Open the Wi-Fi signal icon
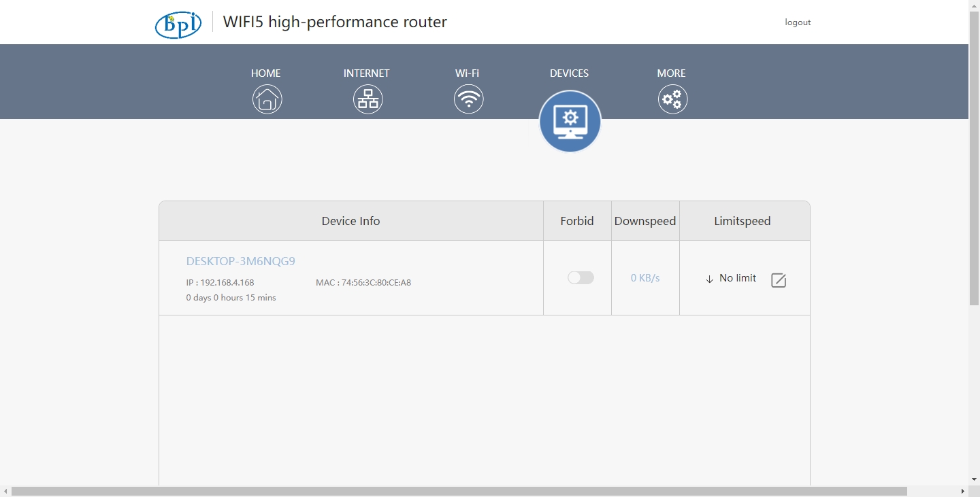Viewport: 980px width, 497px height. [468, 99]
